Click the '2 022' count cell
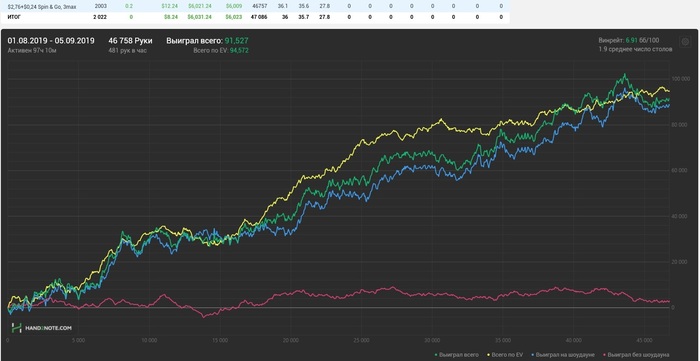 100,17
